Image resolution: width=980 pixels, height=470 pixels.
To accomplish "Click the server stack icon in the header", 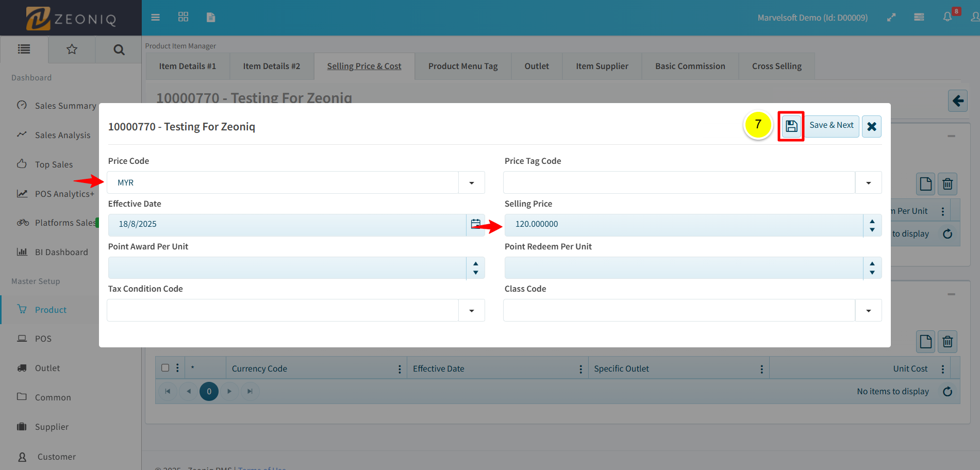I will click(x=919, y=17).
